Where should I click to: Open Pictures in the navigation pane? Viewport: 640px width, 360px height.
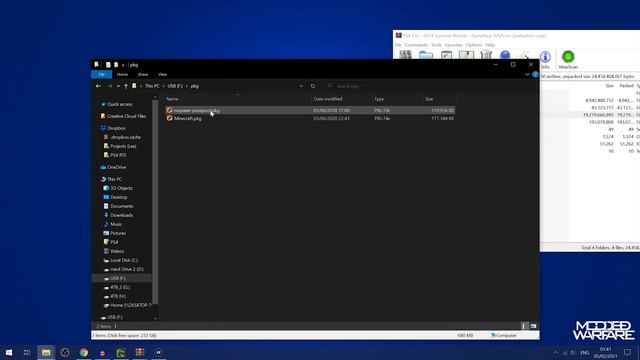click(x=118, y=233)
